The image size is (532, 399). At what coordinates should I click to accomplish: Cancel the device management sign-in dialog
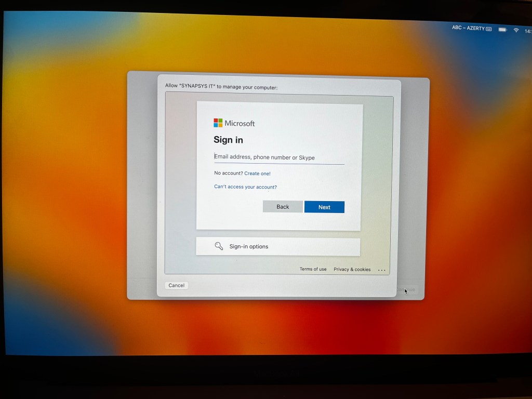point(176,285)
